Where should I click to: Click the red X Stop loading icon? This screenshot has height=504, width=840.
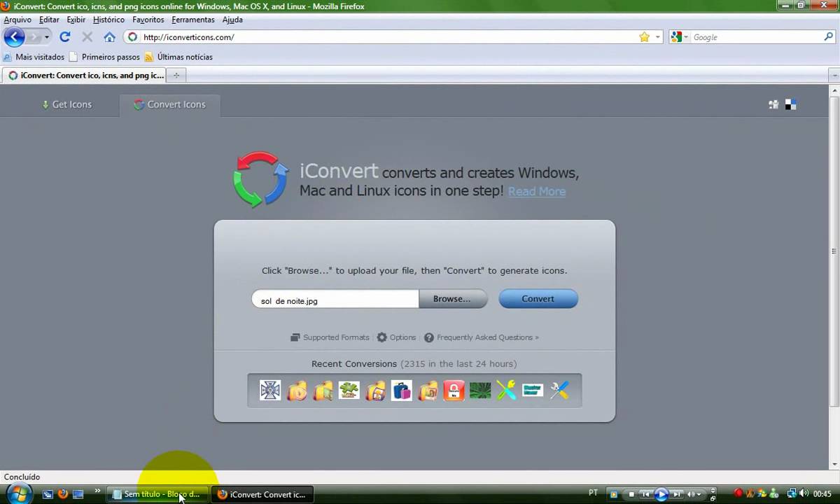[87, 37]
